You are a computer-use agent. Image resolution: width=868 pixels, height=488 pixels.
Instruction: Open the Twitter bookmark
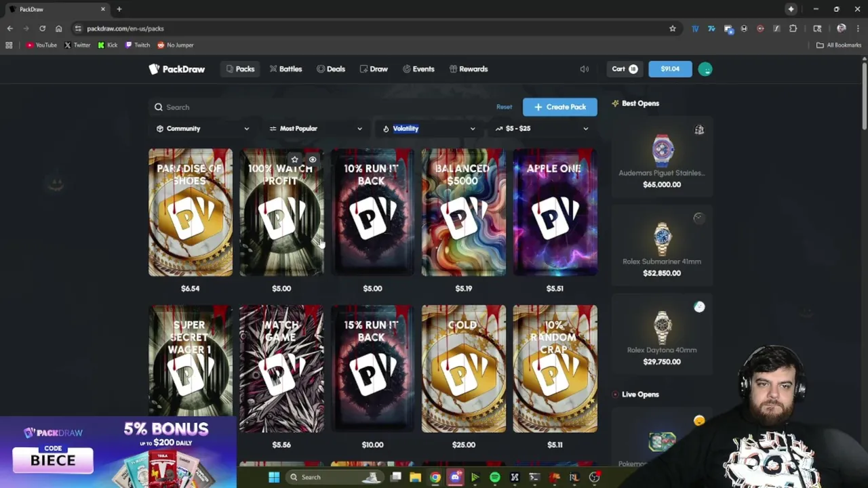(x=77, y=45)
